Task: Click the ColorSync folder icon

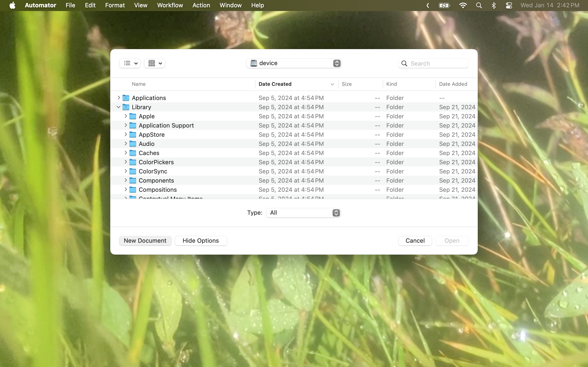Action: tap(133, 171)
